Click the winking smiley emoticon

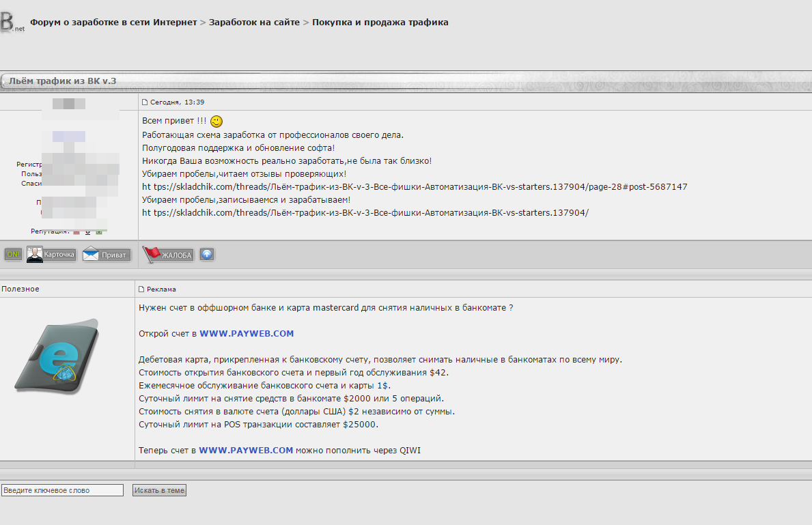pos(216,121)
